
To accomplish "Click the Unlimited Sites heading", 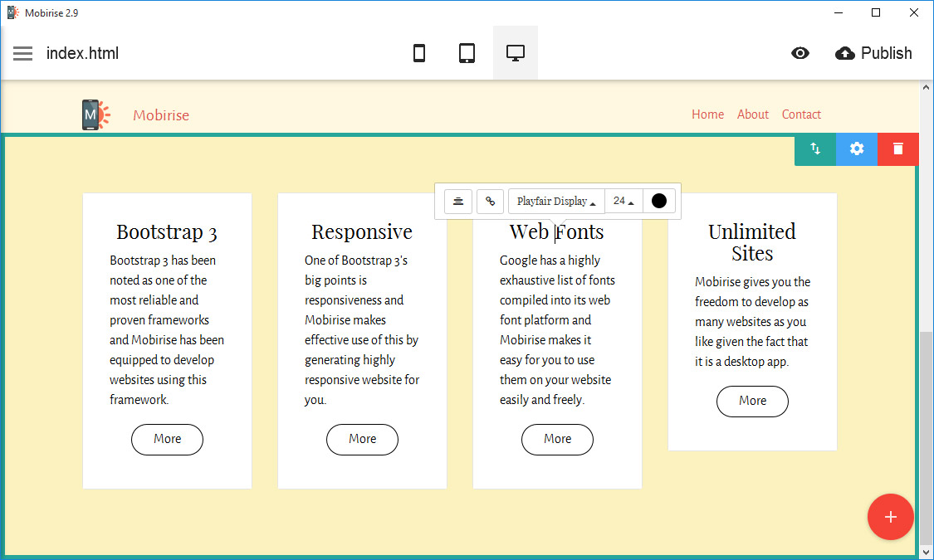I will (752, 242).
